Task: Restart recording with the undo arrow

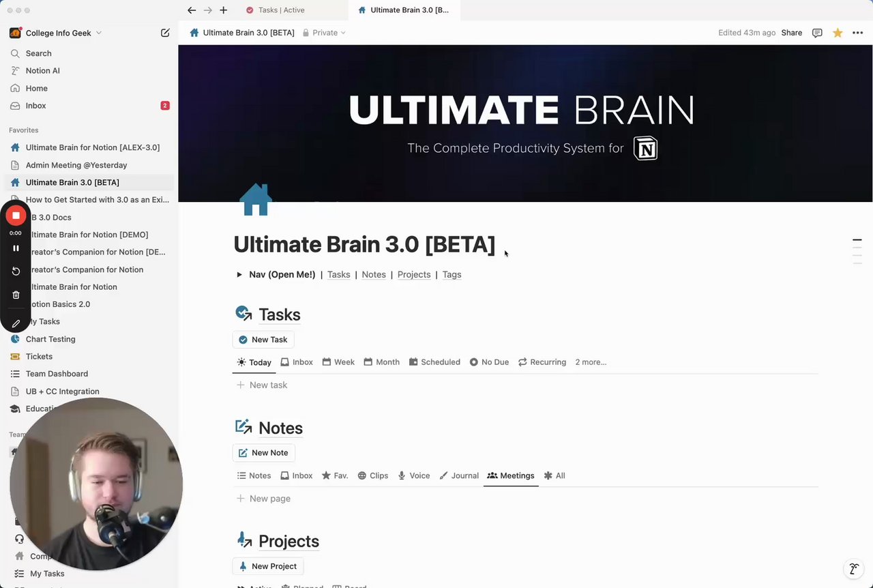Action: point(16,271)
